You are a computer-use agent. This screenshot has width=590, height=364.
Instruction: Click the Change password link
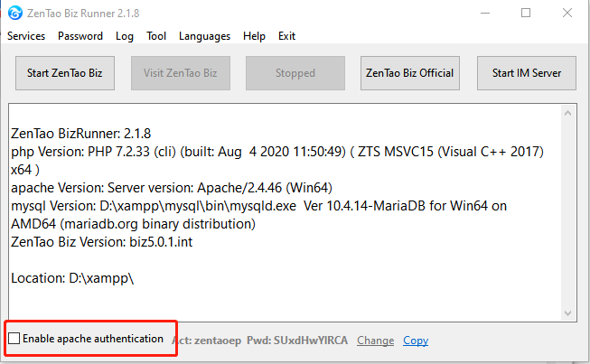coord(375,341)
